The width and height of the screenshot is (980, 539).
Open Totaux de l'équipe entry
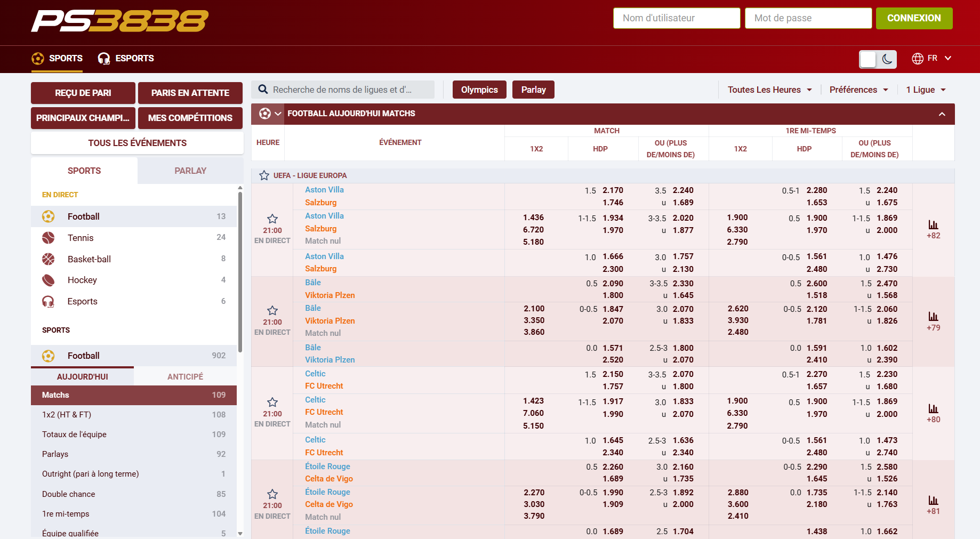(x=134, y=435)
